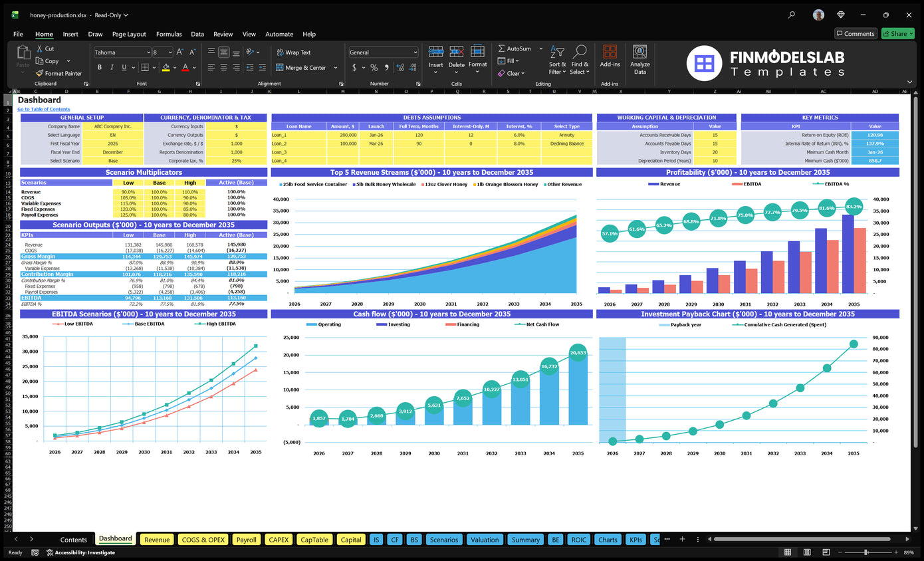Click the Increase Indent icon
Screen dimensions: 924x561
click(263, 67)
